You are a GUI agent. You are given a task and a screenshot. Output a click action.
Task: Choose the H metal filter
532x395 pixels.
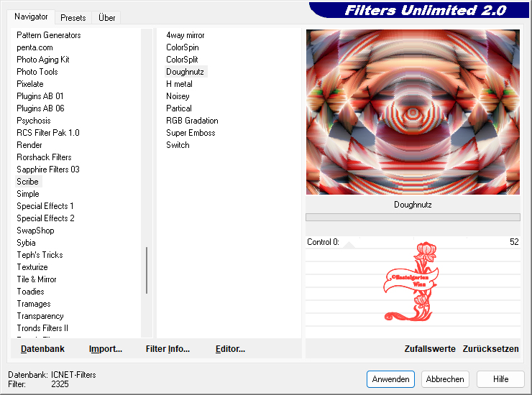(179, 84)
